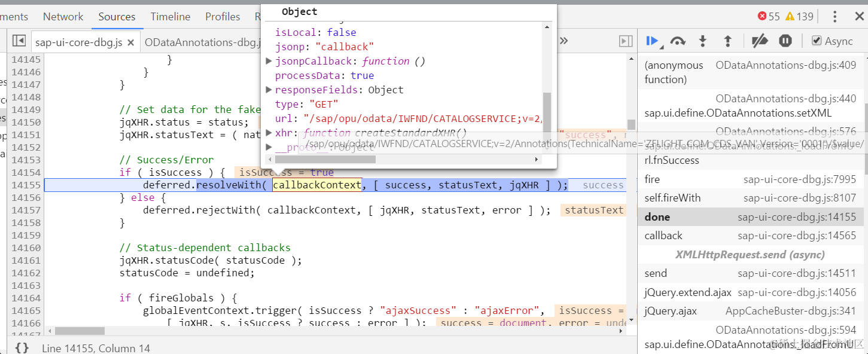Select the 'jQuery.extend.ajax' call stack frame
Viewport: 868px width, 354px height.
[750, 292]
